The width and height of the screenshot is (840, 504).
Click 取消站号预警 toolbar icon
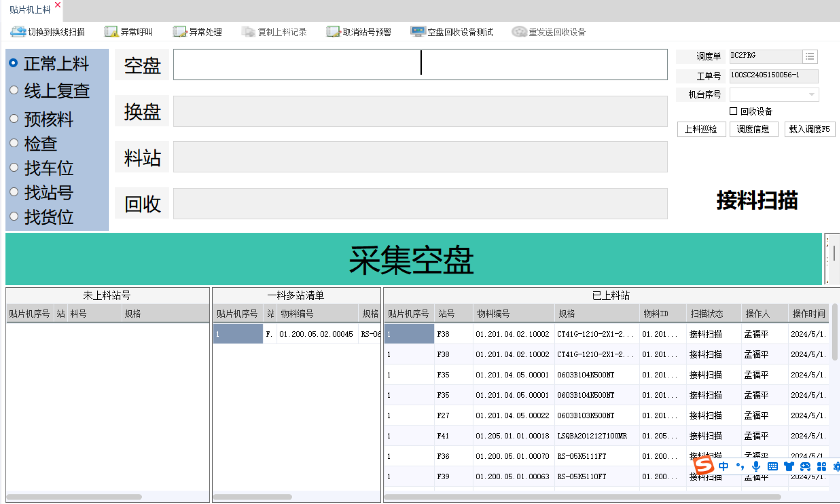click(333, 32)
